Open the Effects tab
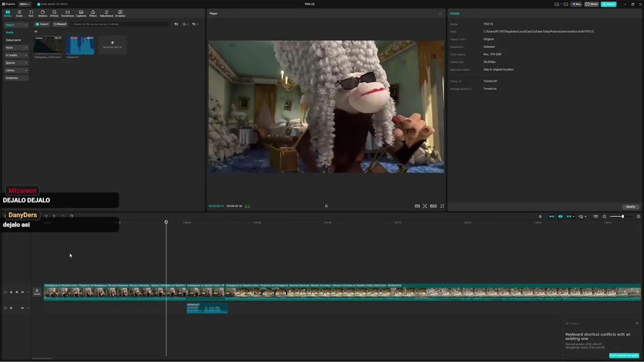Screen dimensions: 644x362 (54, 14)
